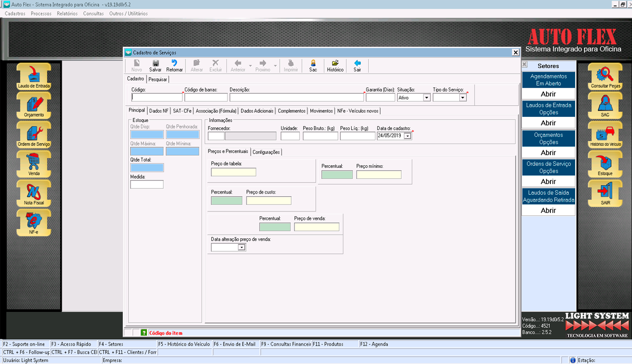
Task: Click the Preço de venda field
Action: pyautogui.click(x=317, y=227)
